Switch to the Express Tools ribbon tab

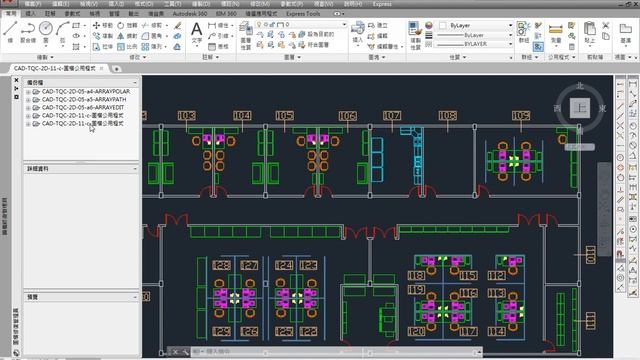[303, 13]
